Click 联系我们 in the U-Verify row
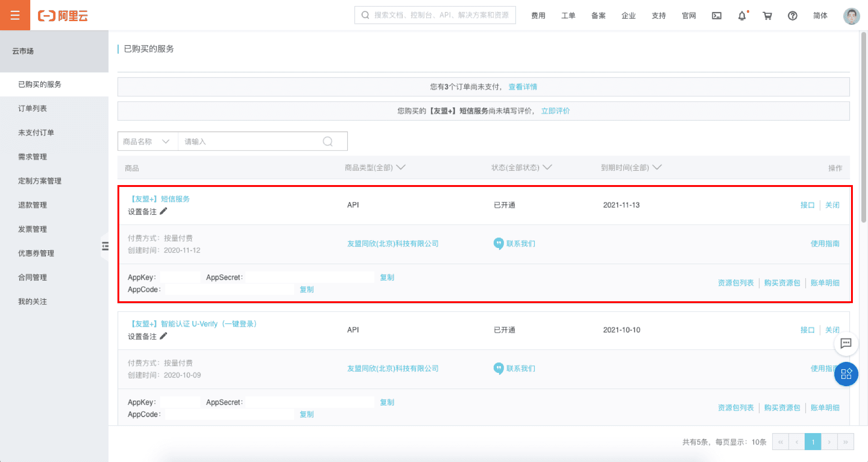Image resolution: width=868 pixels, height=462 pixels. coord(514,368)
